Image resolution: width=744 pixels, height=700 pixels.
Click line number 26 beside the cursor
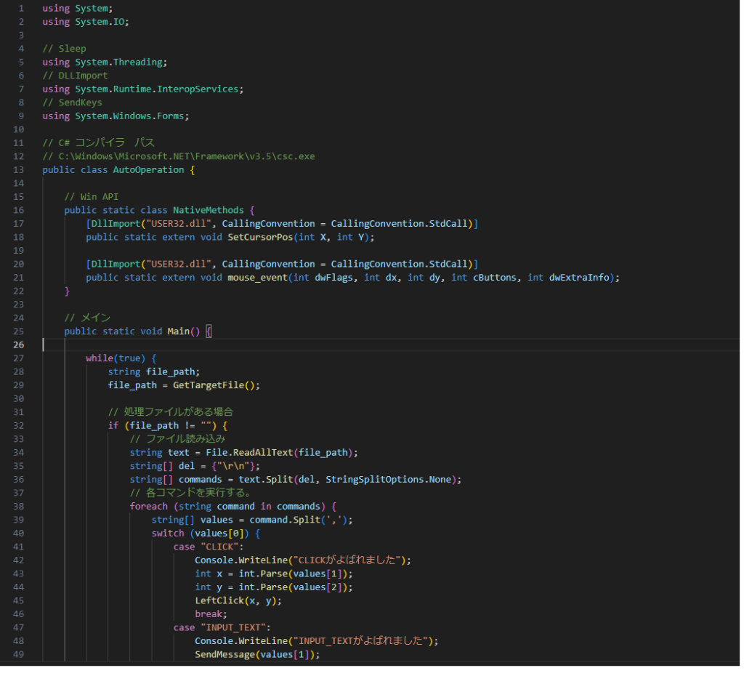point(18,344)
